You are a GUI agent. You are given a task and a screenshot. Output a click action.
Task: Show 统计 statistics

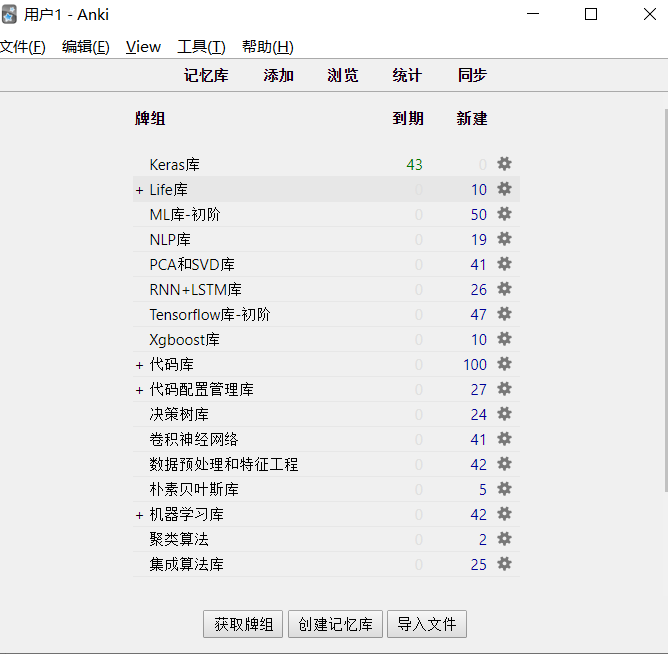tap(407, 75)
